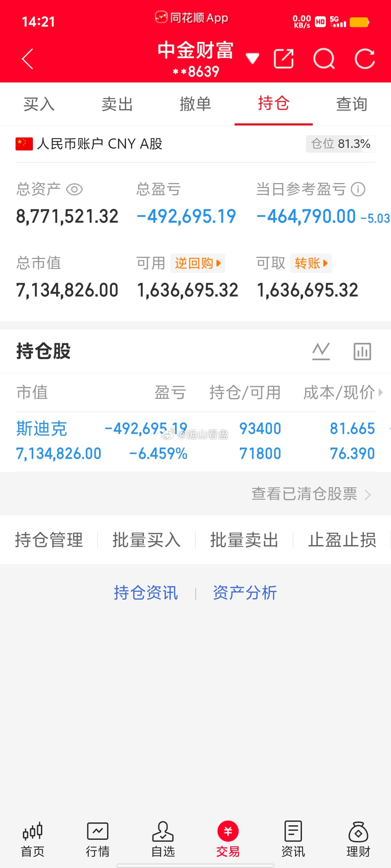Image resolution: width=391 pixels, height=868 pixels.
Task: Open the 斯迪克 stock holding row
Action: click(195, 441)
